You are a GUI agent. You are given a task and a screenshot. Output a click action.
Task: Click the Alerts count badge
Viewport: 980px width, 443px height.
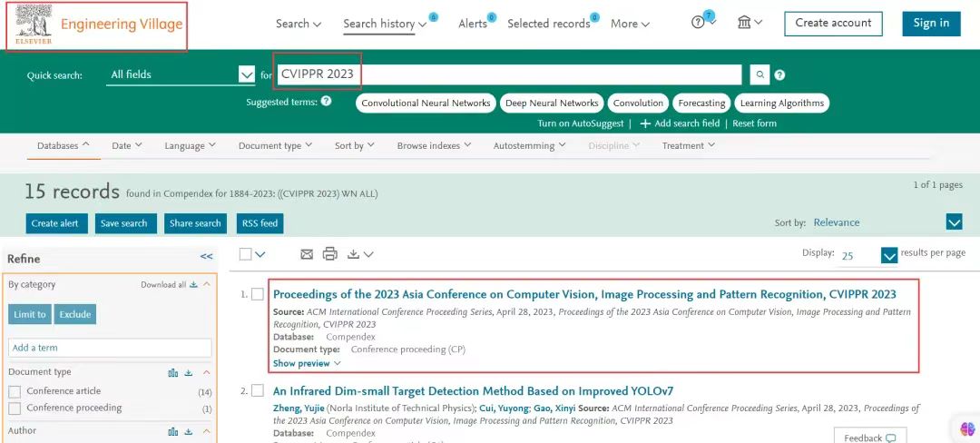(x=492, y=17)
